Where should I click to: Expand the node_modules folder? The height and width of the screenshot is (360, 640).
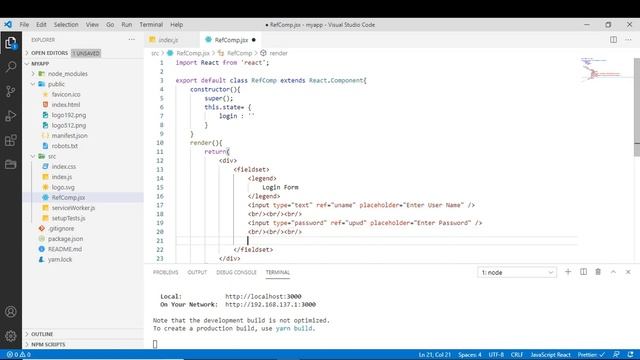pos(83,74)
